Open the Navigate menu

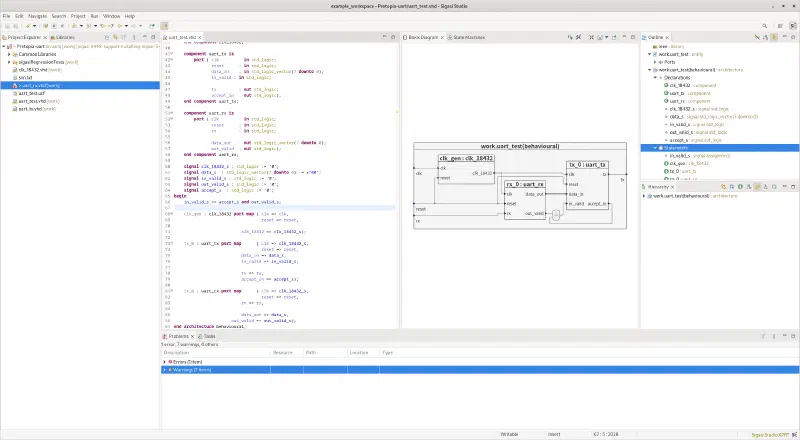tap(37, 16)
